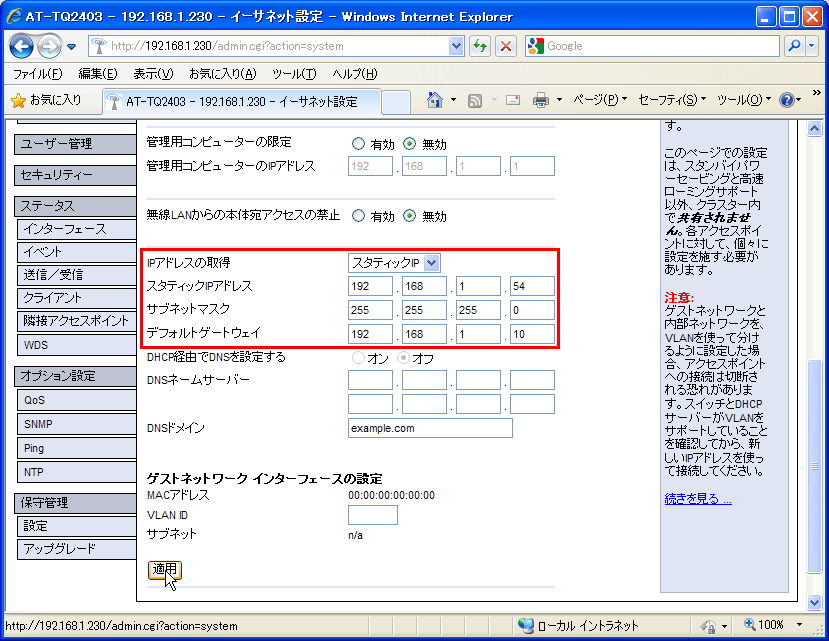The image size is (829, 641).
Task: Click the お気に入り star favorites button
Action: [46, 100]
